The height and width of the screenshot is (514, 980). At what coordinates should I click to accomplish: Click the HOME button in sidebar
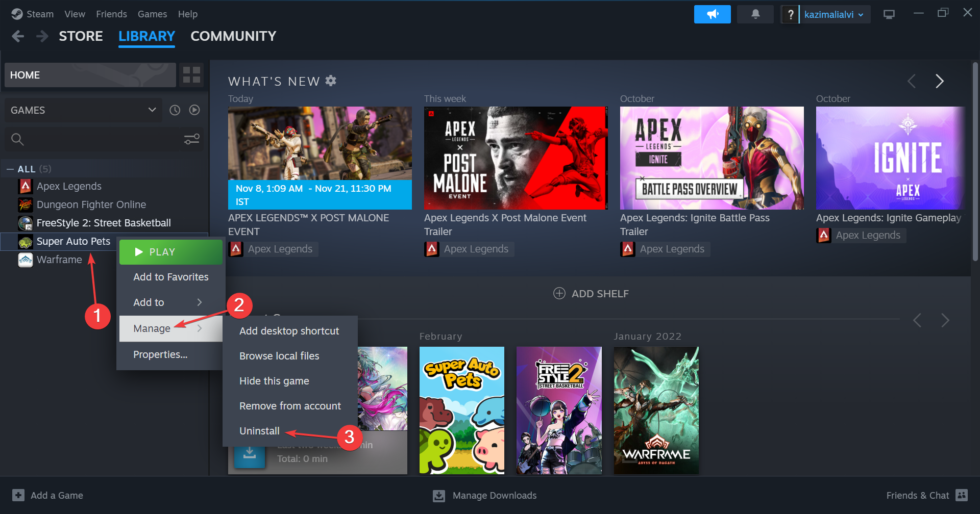click(x=90, y=75)
